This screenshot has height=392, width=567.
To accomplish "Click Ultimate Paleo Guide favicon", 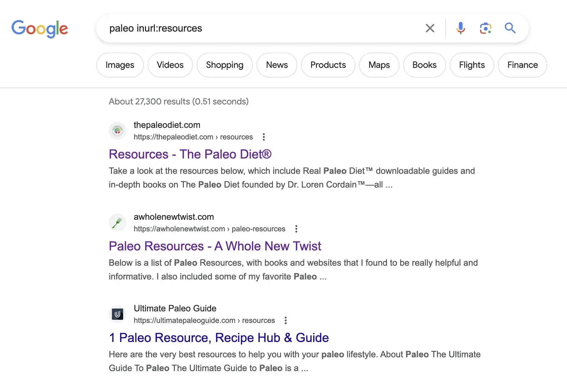I will coord(118,314).
